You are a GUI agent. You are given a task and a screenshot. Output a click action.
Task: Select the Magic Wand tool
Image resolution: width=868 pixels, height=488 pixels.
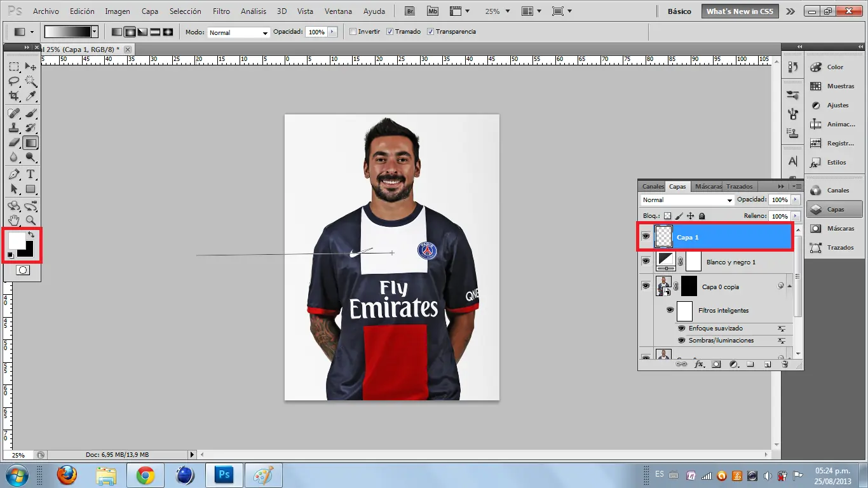pyautogui.click(x=31, y=81)
